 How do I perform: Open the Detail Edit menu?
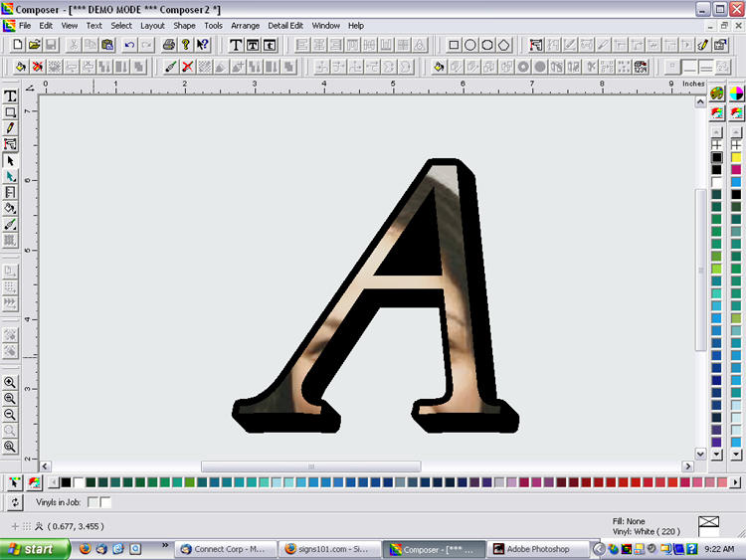click(x=285, y=26)
